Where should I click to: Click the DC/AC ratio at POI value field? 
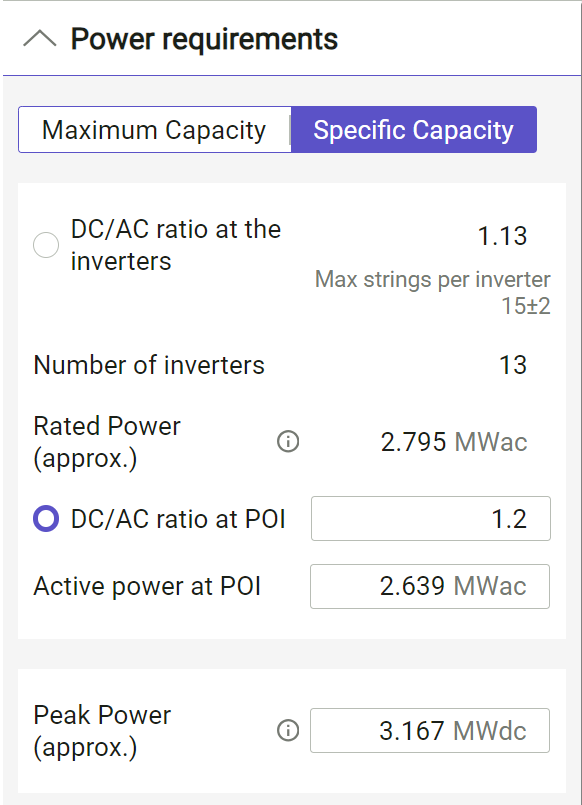coord(430,518)
